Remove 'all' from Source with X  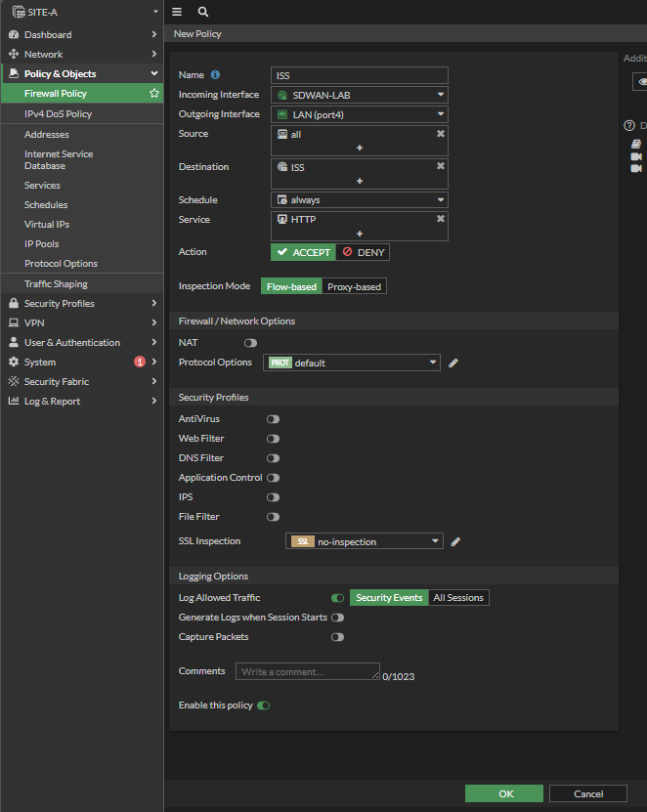(x=440, y=134)
